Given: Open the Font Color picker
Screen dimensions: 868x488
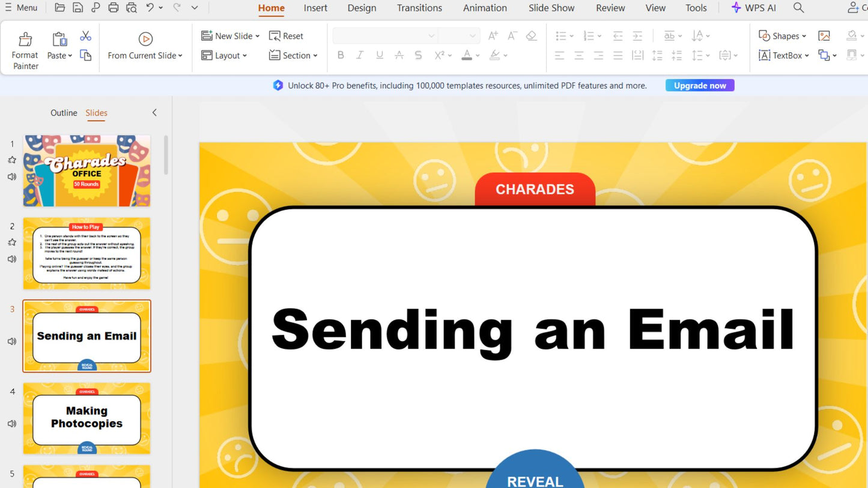Looking at the screenshot, I should coord(468,55).
